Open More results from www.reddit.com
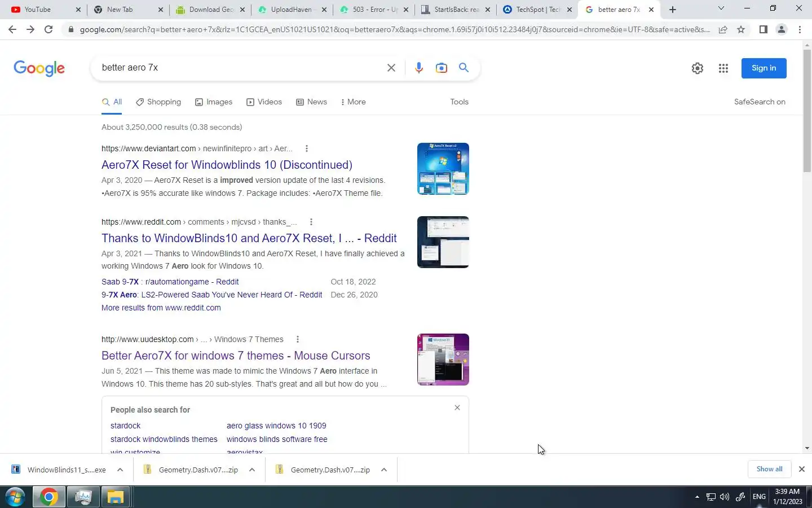 point(161,308)
